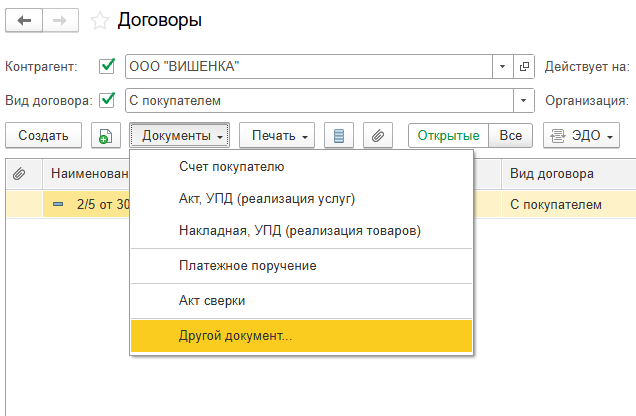Uncheck the Контрагент filter checkbox

(x=107, y=66)
